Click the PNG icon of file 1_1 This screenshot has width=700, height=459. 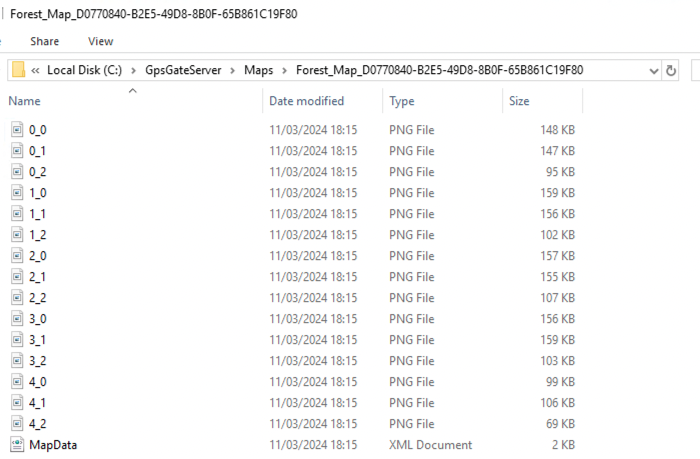coord(17,214)
